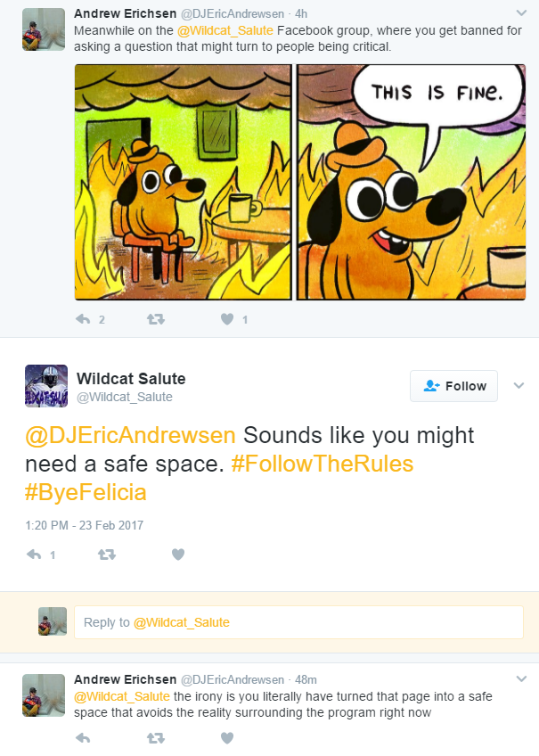Image resolution: width=539 pixels, height=756 pixels.
Task: Expand options chevron beside Follow button
Action: [x=519, y=385]
